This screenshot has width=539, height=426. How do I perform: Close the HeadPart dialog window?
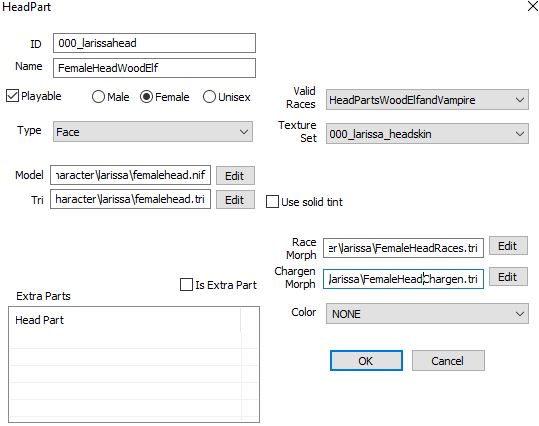[x=532, y=7]
